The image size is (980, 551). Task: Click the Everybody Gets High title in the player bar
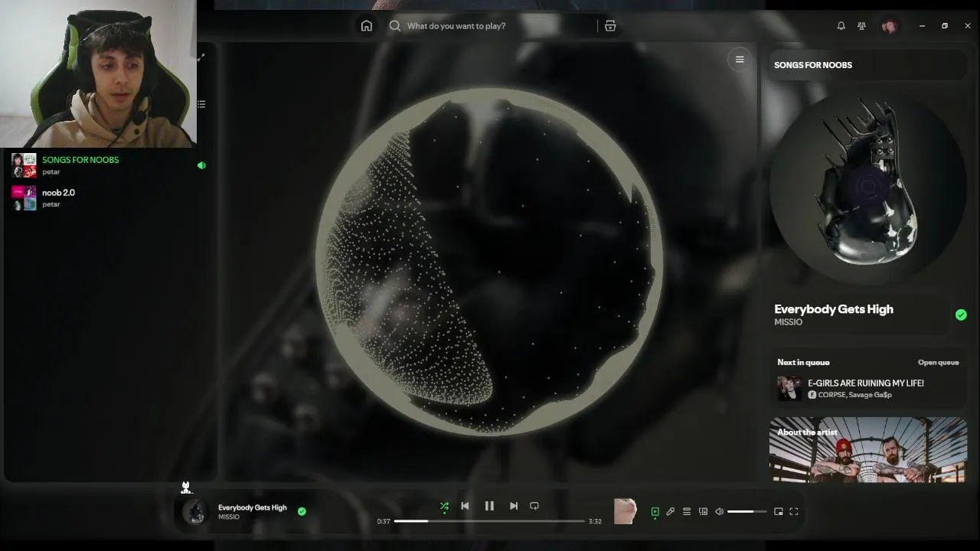(x=252, y=507)
